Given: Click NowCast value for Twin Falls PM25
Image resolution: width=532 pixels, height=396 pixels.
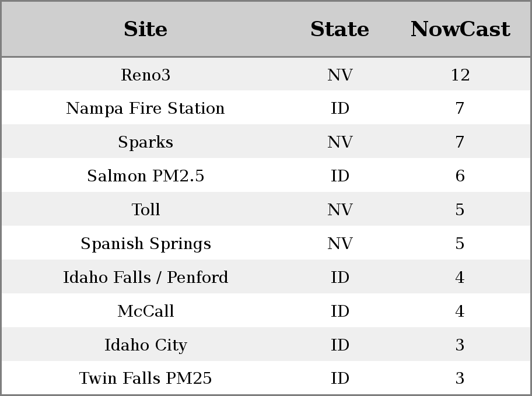Looking at the screenshot, I should (460, 378).
